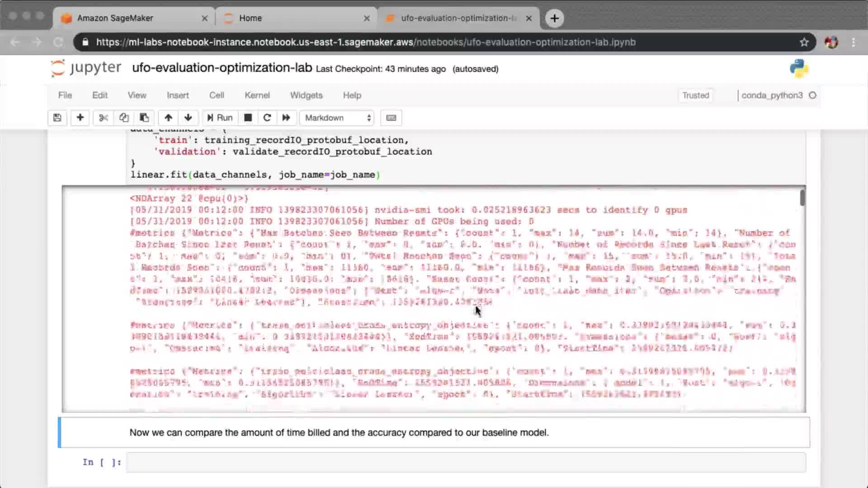The image size is (868, 488).
Task: Insert a cell below with the plus icon
Action: click(80, 118)
